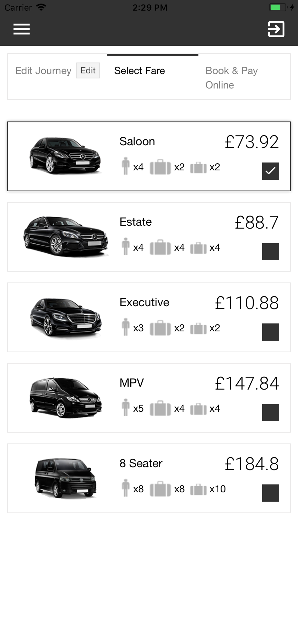The height and width of the screenshot is (644, 298).
Task: Click the large suitcase icon for 8 Seater
Action: point(160,489)
